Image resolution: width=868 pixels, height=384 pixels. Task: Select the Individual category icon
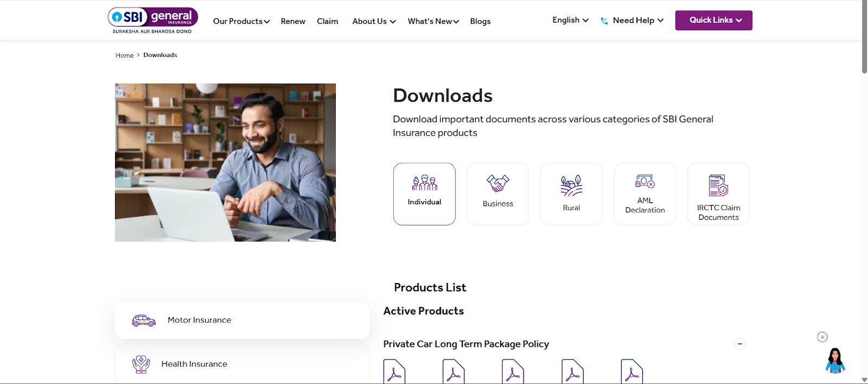pos(424,193)
